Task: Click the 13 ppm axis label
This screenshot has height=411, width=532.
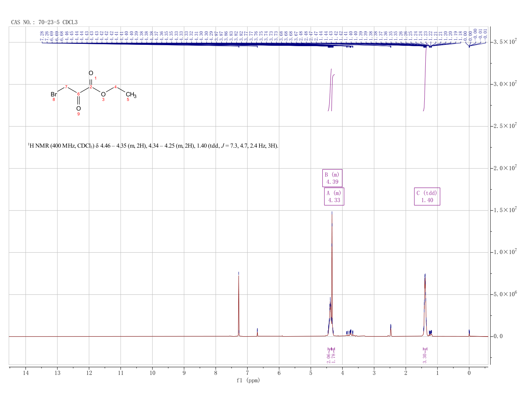Action: click(x=57, y=373)
